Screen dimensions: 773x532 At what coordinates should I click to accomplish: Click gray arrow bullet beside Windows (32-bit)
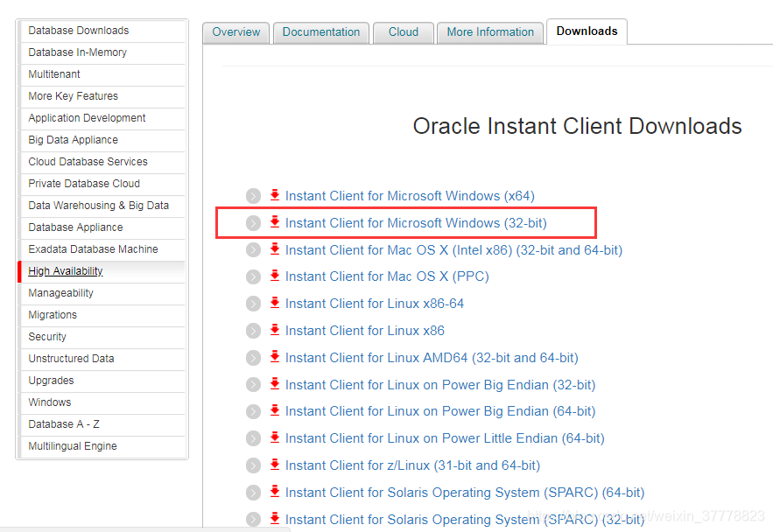click(253, 223)
